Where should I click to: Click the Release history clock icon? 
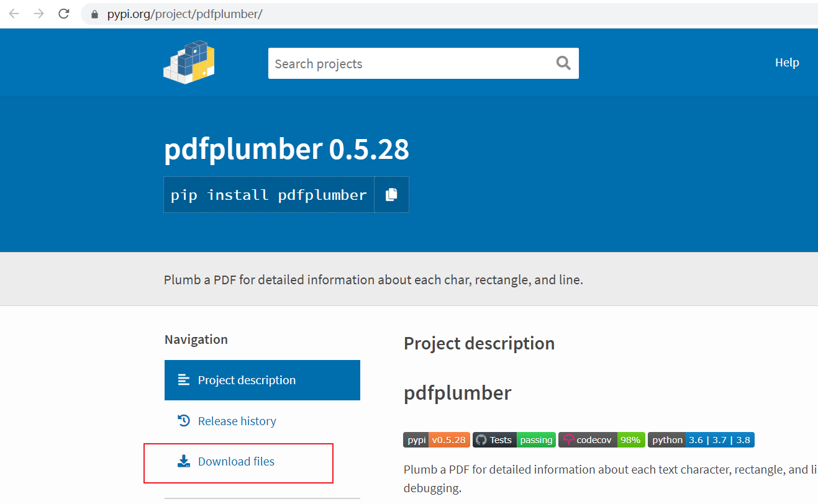click(183, 421)
